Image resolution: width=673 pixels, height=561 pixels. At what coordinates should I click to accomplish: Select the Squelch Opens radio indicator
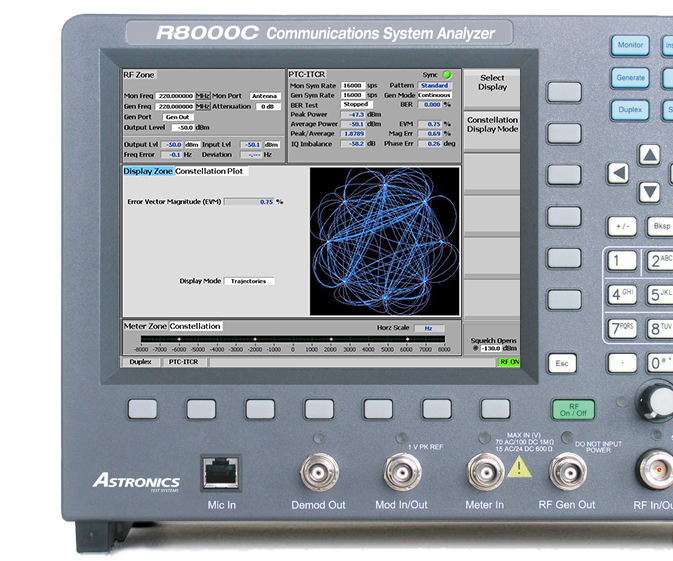click(x=474, y=348)
